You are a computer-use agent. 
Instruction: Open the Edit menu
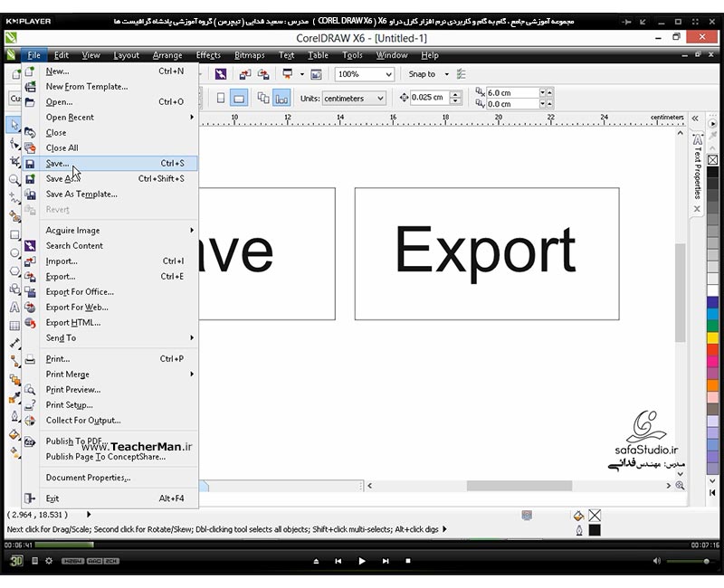[61, 55]
